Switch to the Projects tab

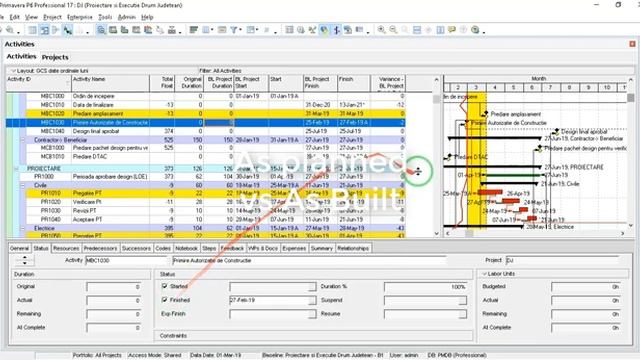click(x=55, y=57)
